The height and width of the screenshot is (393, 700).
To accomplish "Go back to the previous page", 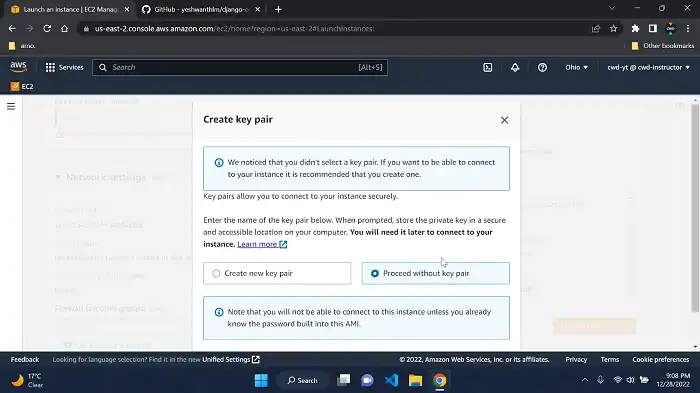I will 12,29.
